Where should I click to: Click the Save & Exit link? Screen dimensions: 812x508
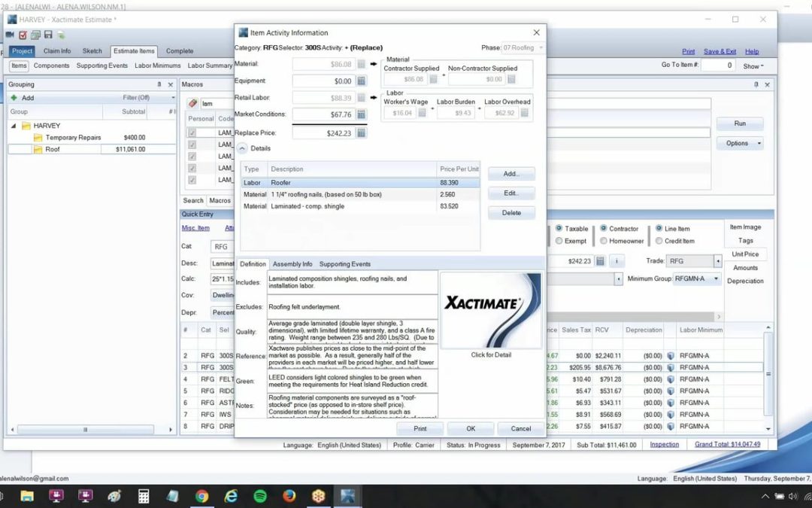coord(720,52)
